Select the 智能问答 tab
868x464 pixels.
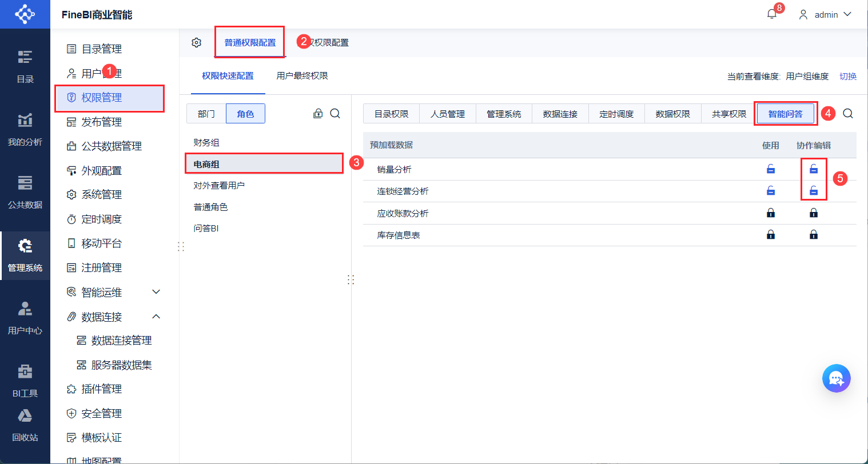[786, 114]
